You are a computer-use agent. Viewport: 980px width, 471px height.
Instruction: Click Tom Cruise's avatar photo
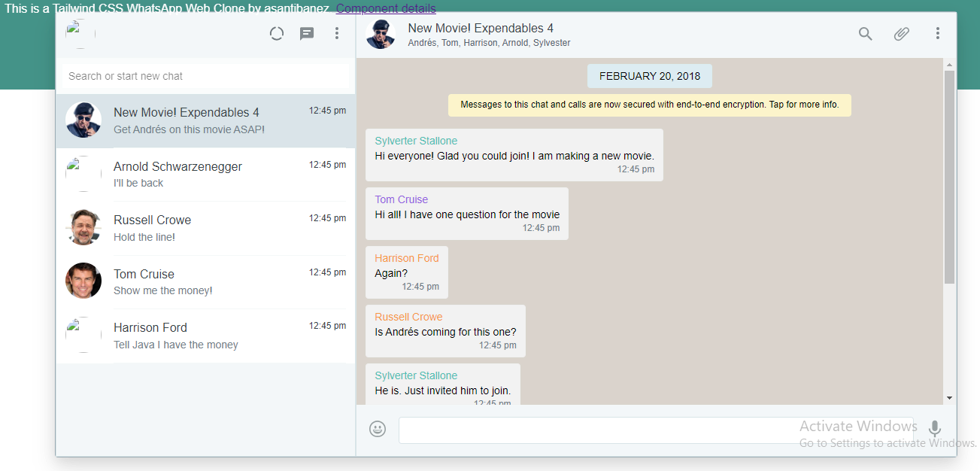click(83, 281)
